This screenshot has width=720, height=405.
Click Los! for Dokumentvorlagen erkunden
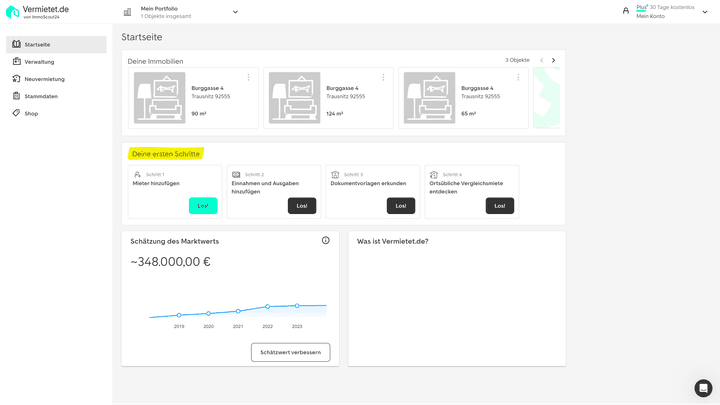pos(401,206)
